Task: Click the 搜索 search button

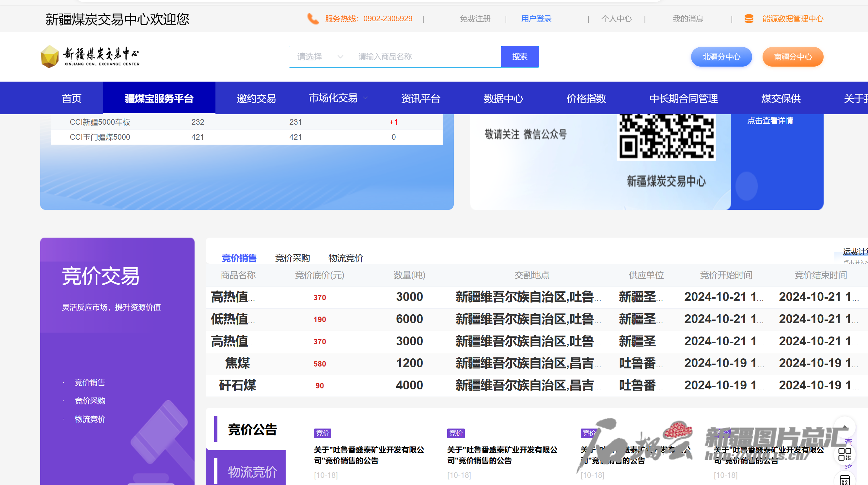Action: point(520,56)
